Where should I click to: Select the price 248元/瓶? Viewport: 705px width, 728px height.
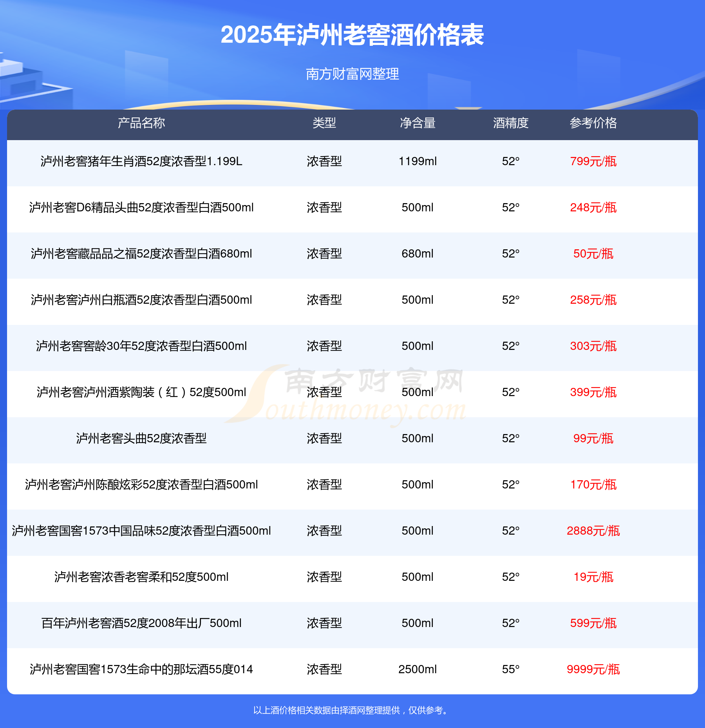pos(593,207)
